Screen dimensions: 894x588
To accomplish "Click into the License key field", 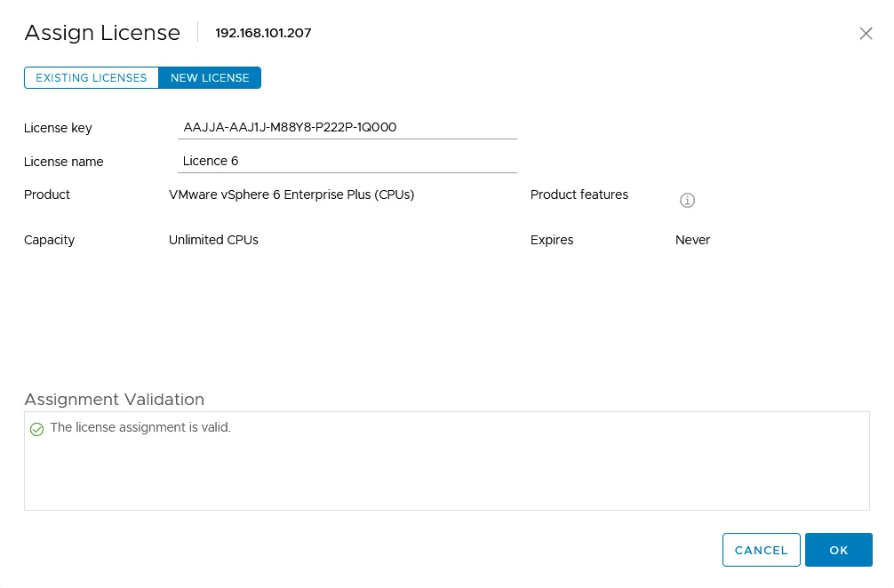I will 347,128.
